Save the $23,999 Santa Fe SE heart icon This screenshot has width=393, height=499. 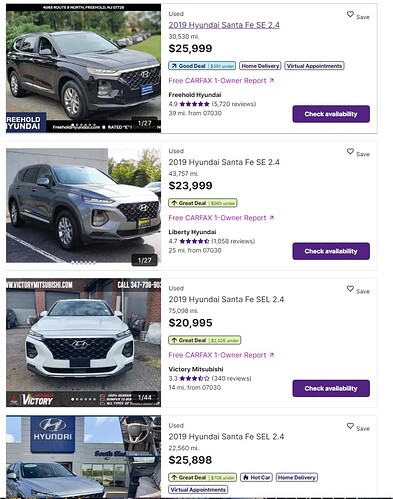(350, 151)
